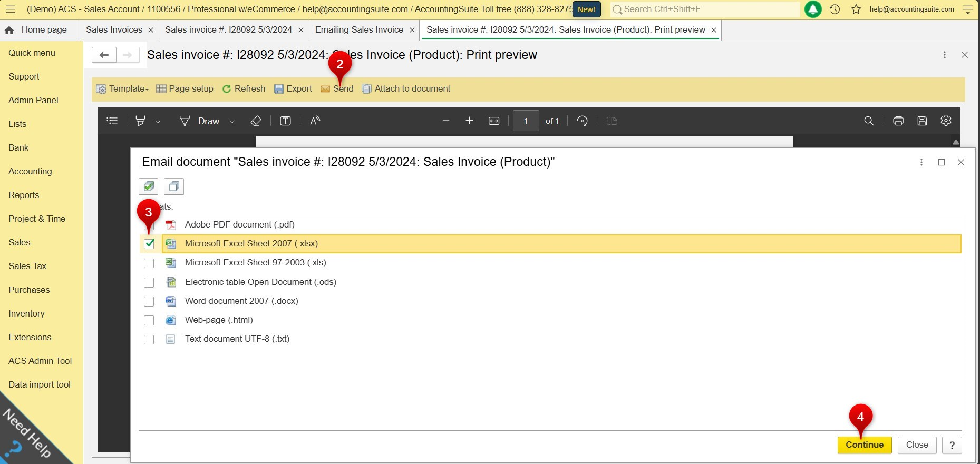This screenshot has width=980, height=464.
Task: Check the Excel Sheet 97-2003 (.xls) checkbox
Action: (x=149, y=263)
